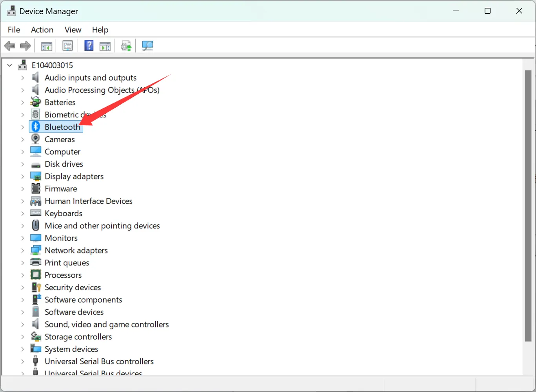This screenshot has height=392, width=536.
Task: Click the Properties toolbar icon
Action: 67,46
